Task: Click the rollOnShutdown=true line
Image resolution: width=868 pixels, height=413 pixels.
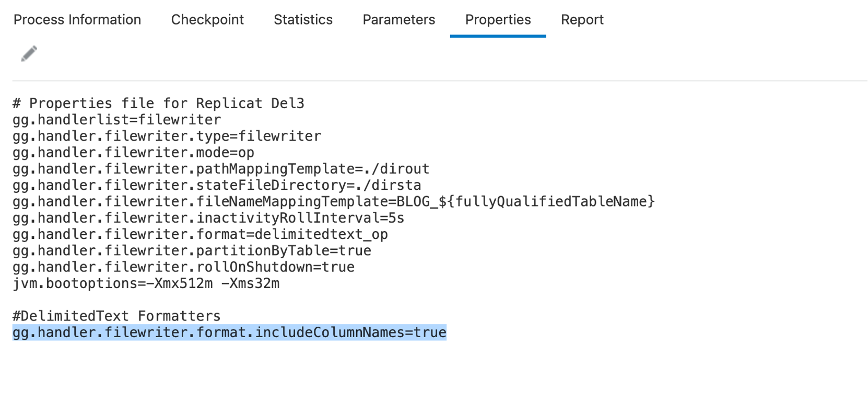Action: click(x=183, y=267)
